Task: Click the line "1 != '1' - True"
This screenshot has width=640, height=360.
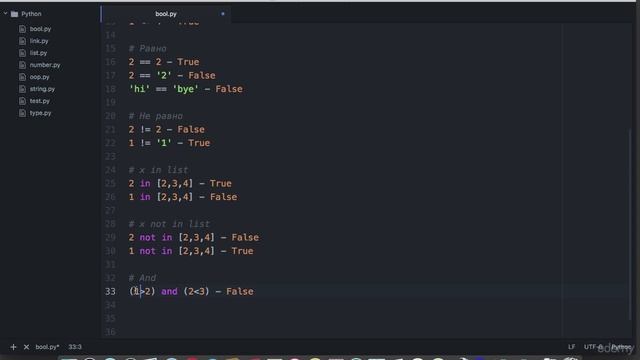Action: [169, 143]
